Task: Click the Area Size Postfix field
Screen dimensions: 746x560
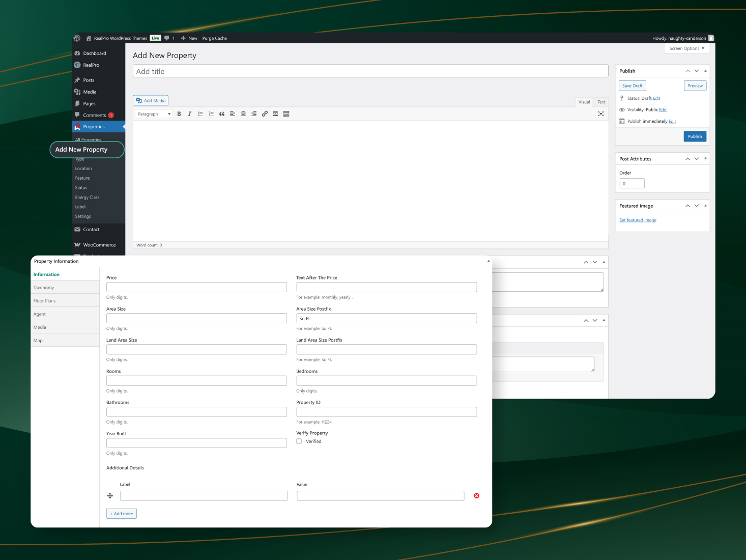Action: 387,318
